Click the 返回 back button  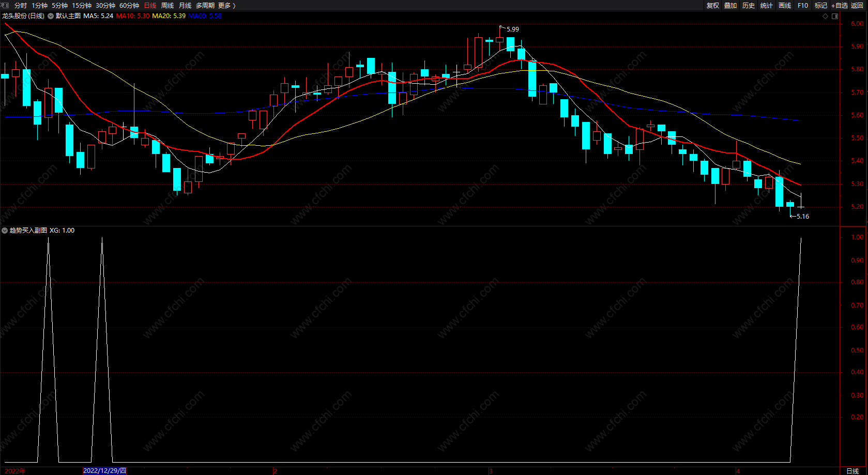857,6
